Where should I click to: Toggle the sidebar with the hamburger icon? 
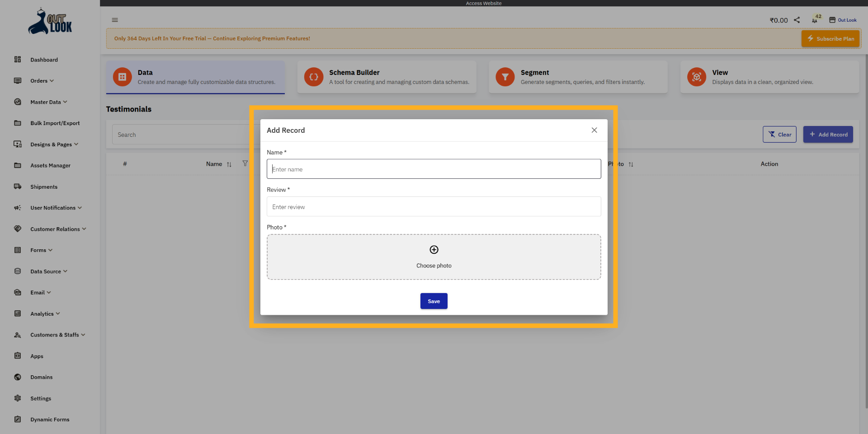pos(114,20)
